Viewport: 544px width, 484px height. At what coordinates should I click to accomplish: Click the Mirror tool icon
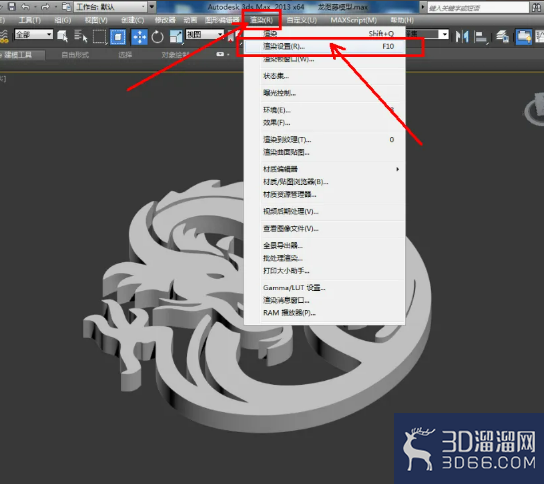462,36
